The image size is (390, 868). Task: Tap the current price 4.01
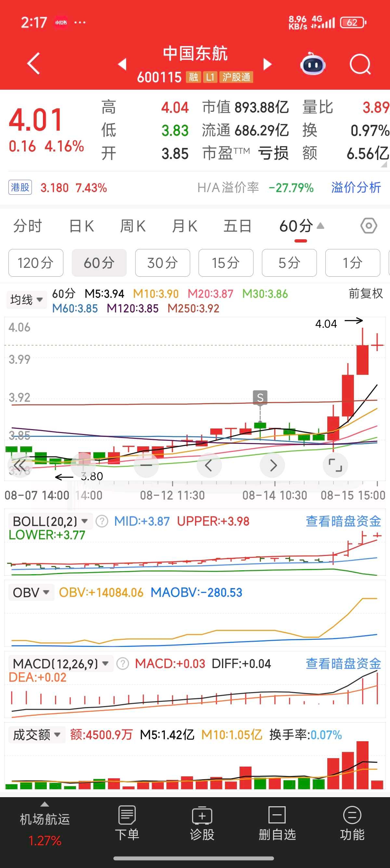(36, 120)
